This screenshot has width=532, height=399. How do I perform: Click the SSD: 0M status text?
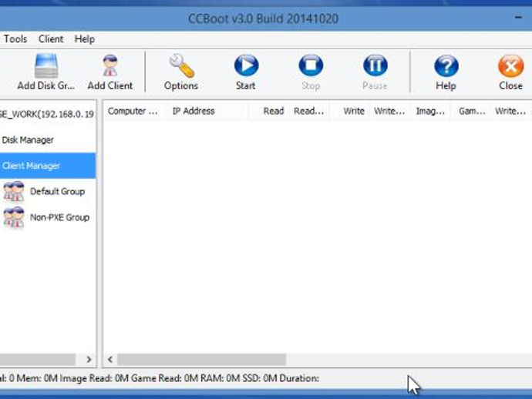[x=260, y=378]
